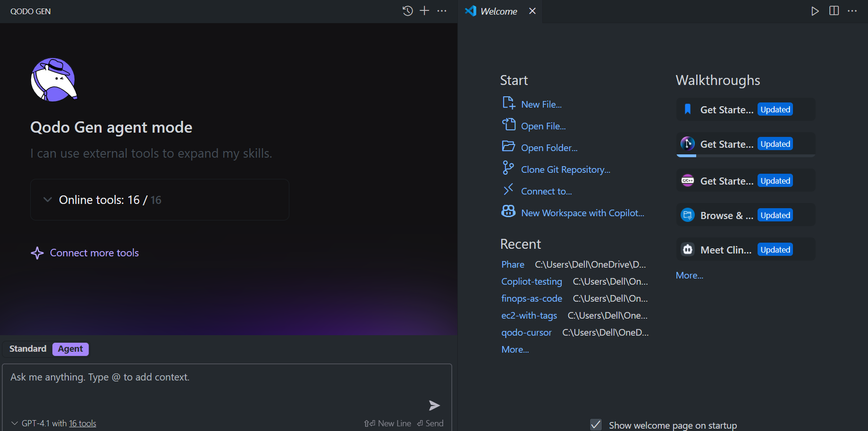Toggle Show welcome page on startup checkbox
868x431 pixels.
coord(596,425)
